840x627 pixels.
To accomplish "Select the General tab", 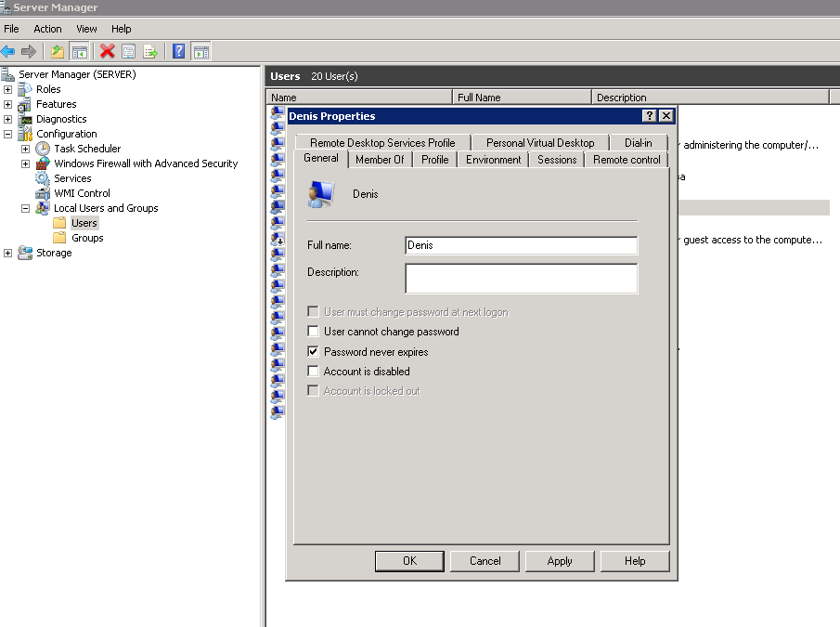I will (321, 158).
